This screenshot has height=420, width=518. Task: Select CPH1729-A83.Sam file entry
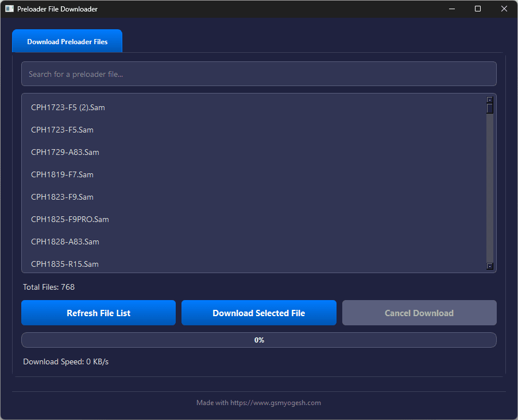click(254, 152)
